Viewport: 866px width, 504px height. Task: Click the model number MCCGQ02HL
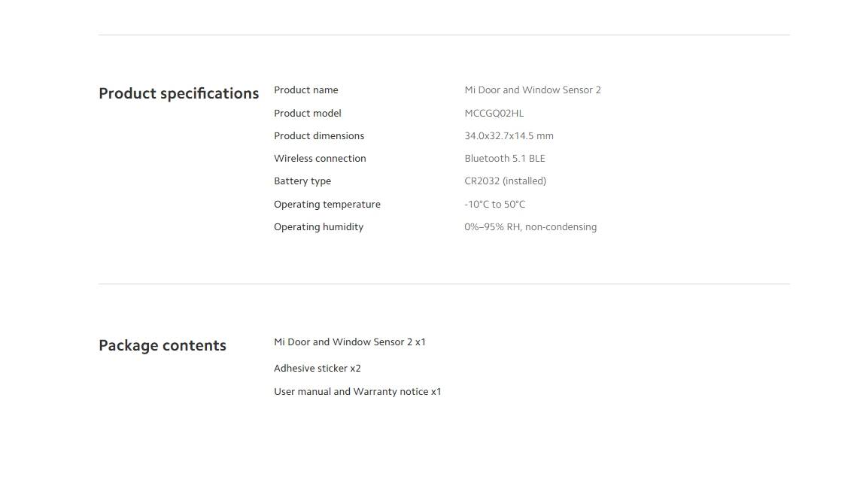[x=494, y=113]
